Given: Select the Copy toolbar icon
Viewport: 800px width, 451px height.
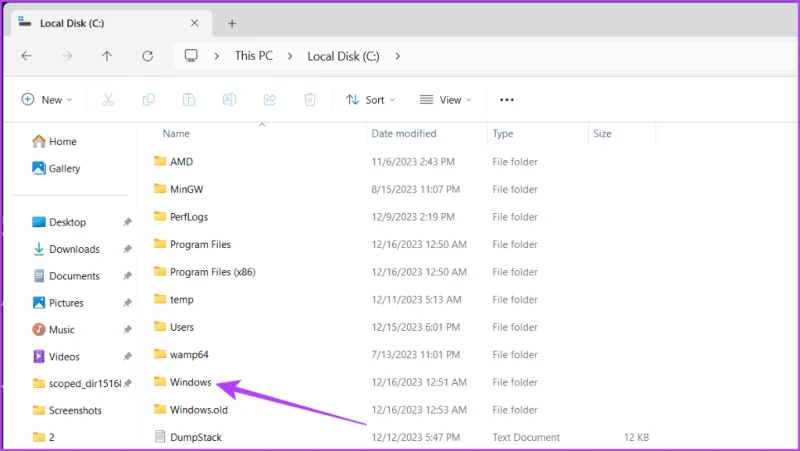Looking at the screenshot, I should coord(148,99).
